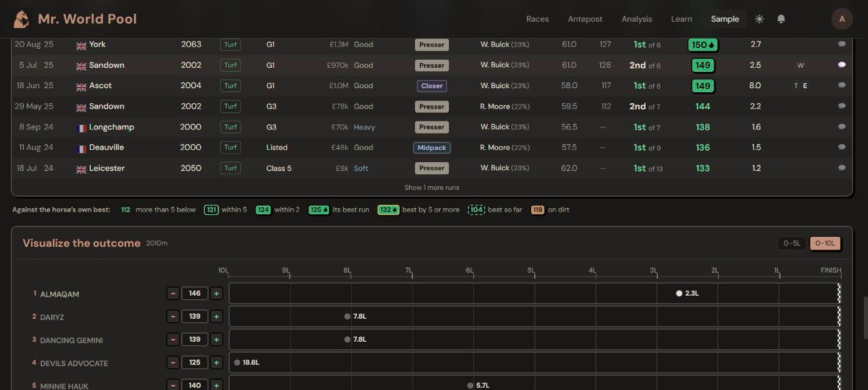
Task: Expand Show 1 more runs
Action: [432, 187]
